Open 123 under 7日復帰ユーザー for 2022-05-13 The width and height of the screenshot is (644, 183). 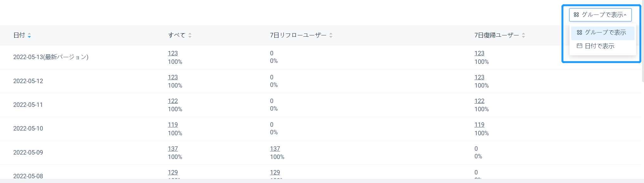[x=479, y=53]
